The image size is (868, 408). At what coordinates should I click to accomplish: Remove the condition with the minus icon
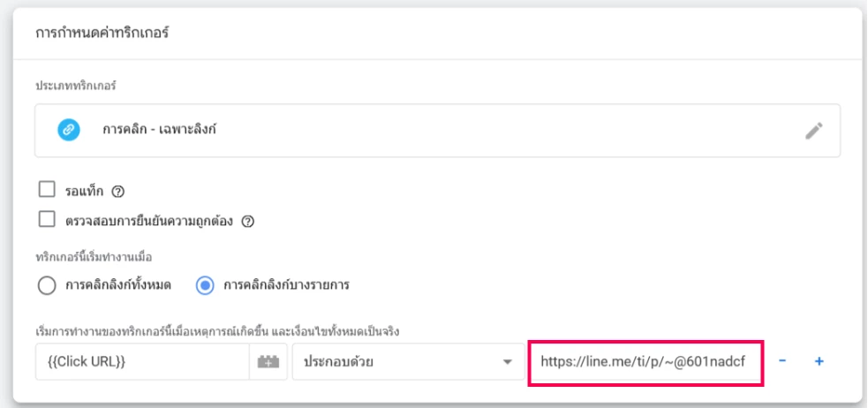pos(783,363)
